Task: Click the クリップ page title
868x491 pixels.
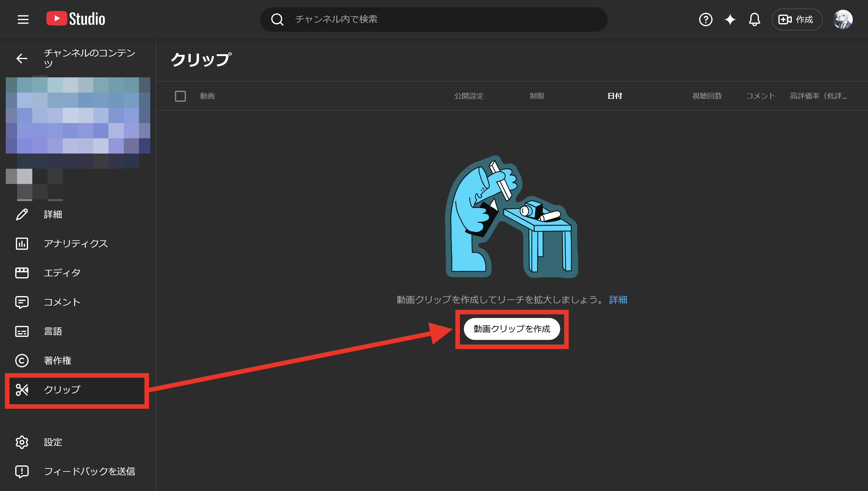Action: [201, 60]
